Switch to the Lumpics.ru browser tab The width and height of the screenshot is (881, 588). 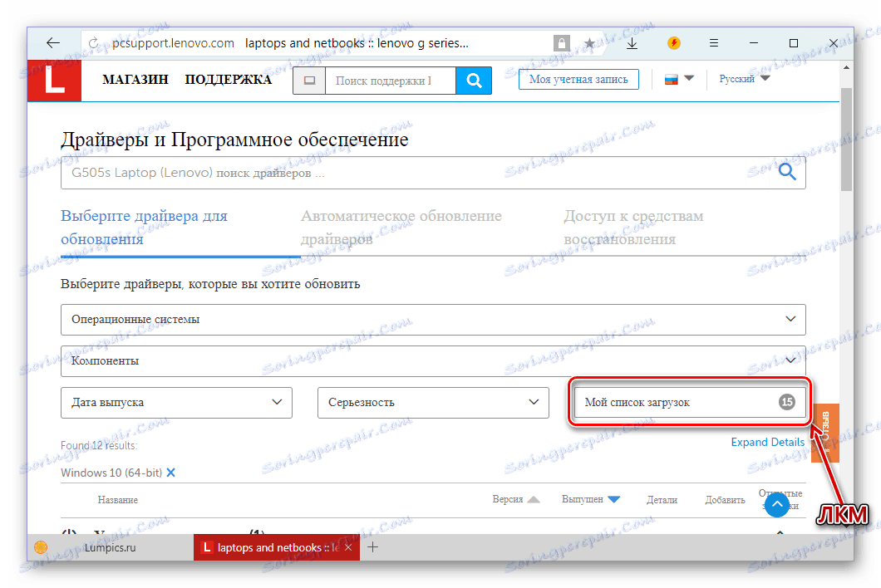tap(111, 547)
